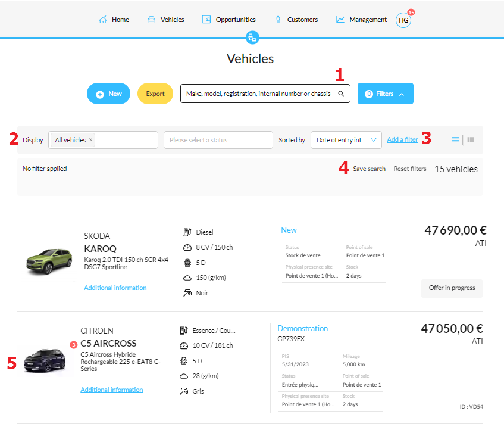Click the dark Citroen C5 Aircross thumbnail
This screenshot has height=430, width=504.
pos(45,361)
